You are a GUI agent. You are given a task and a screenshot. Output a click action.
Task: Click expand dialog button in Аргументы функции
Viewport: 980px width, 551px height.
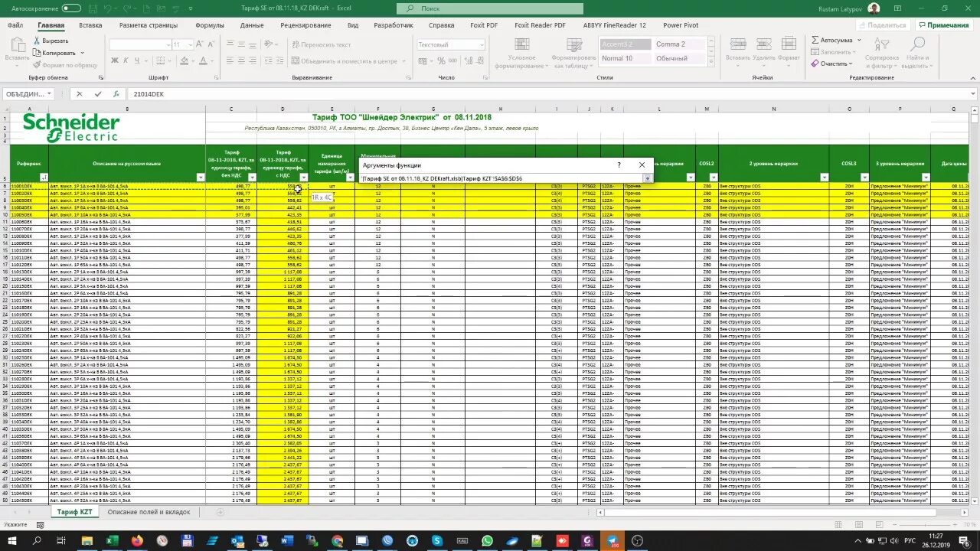click(647, 178)
